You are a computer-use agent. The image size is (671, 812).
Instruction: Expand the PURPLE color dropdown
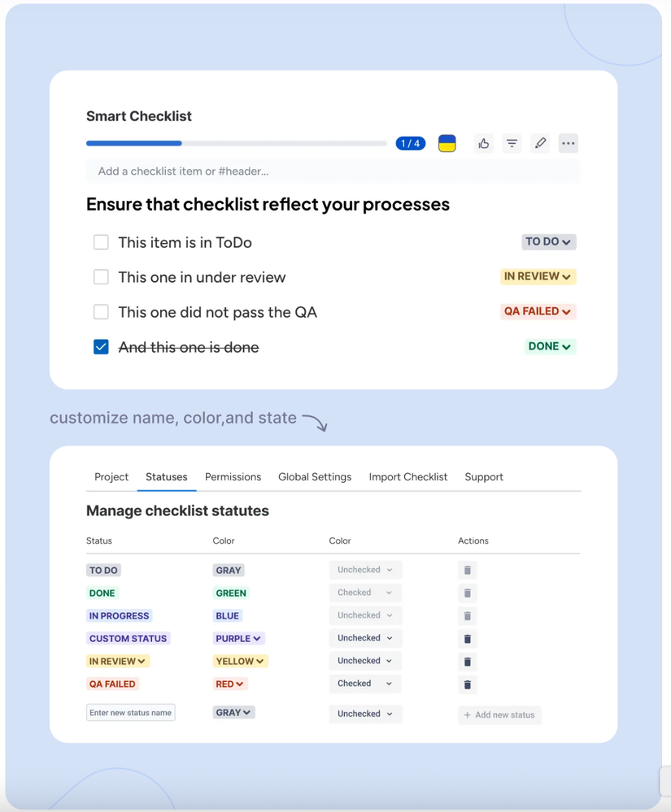(238, 638)
